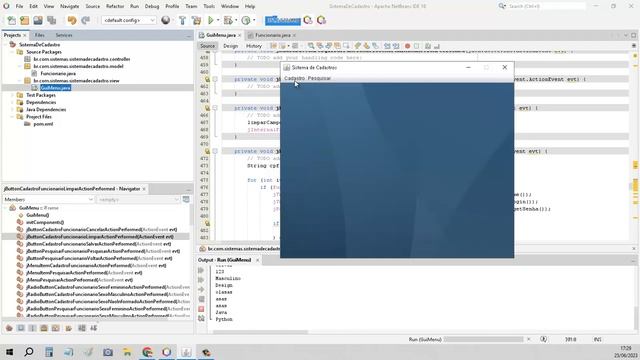Click the Source view button

coord(207,46)
